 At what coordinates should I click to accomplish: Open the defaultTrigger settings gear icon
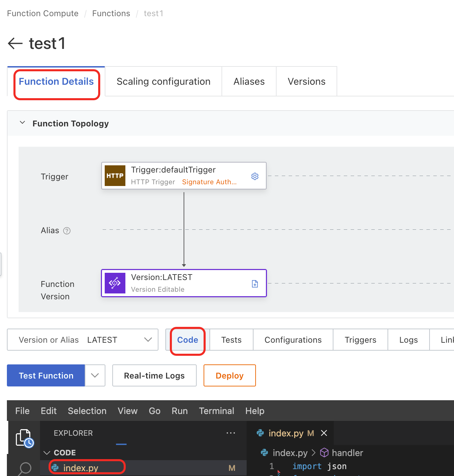coord(255,176)
